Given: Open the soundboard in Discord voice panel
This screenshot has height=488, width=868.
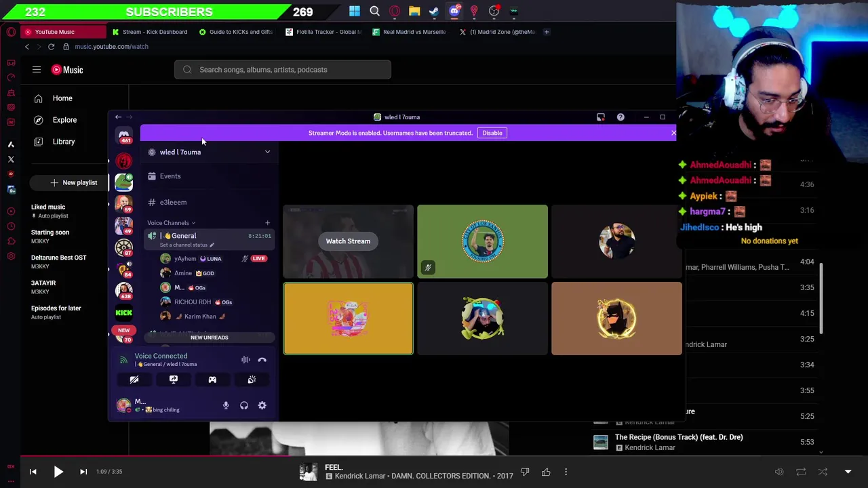Looking at the screenshot, I should point(252,380).
